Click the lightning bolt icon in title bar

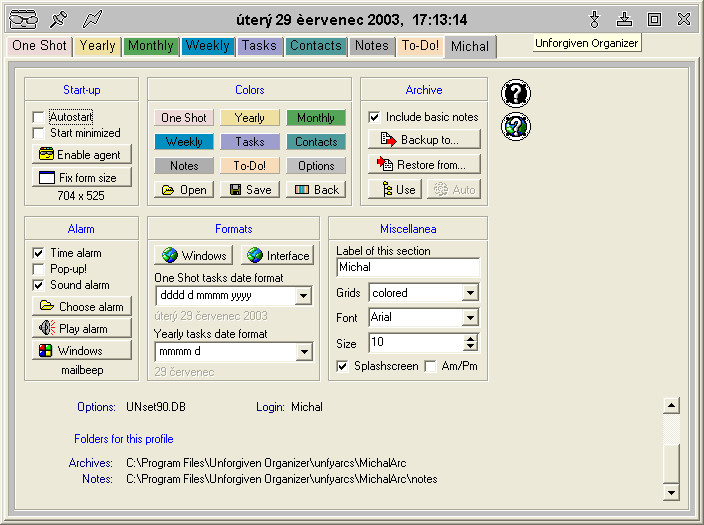coord(92,19)
